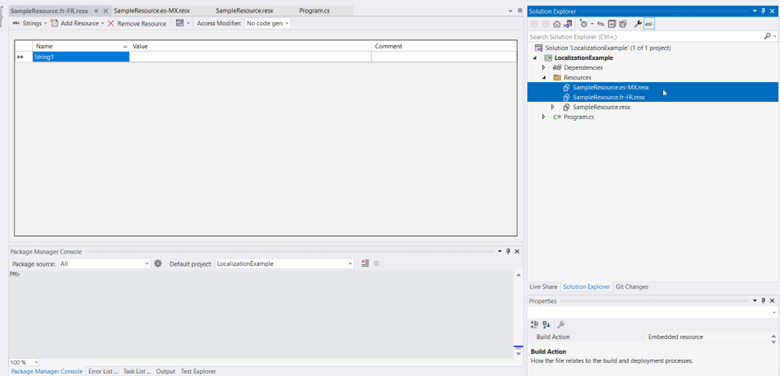Image resolution: width=780 pixels, height=376 pixels.
Task: Open the Default project dropdown
Action: (285, 264)
